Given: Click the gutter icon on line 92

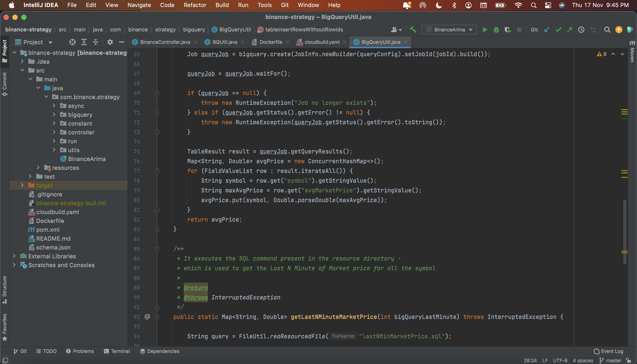Looking at the screenshot, I should point(147,317).
